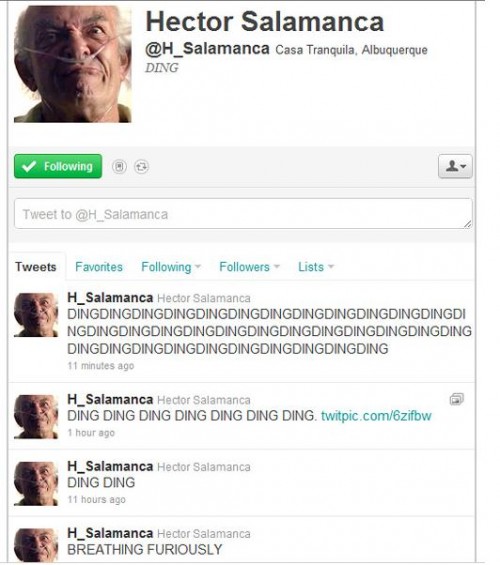This screenshot has height=565, width=500.
Task: Click the avatar on the DING DING tweet
Action: pos(36,484)
